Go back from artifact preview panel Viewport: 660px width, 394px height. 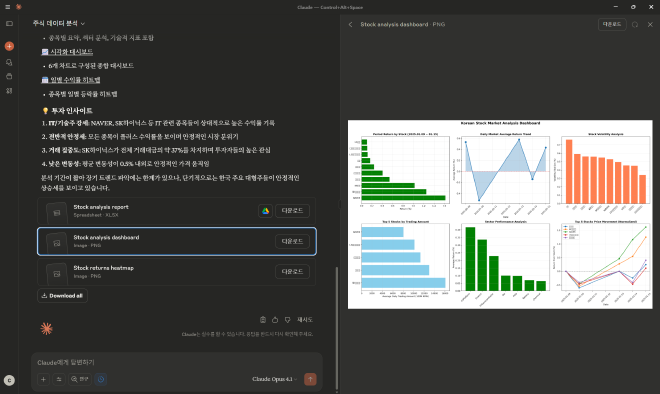(350, 25)
